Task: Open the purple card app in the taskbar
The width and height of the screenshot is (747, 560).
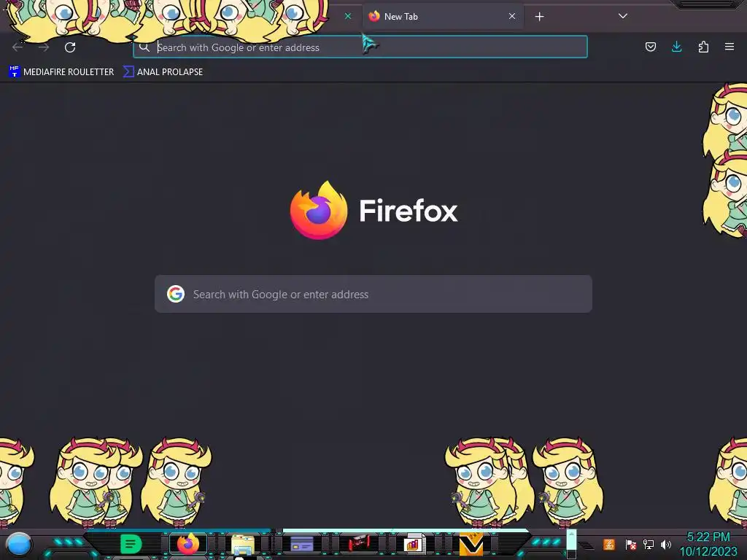Action: 301,544
